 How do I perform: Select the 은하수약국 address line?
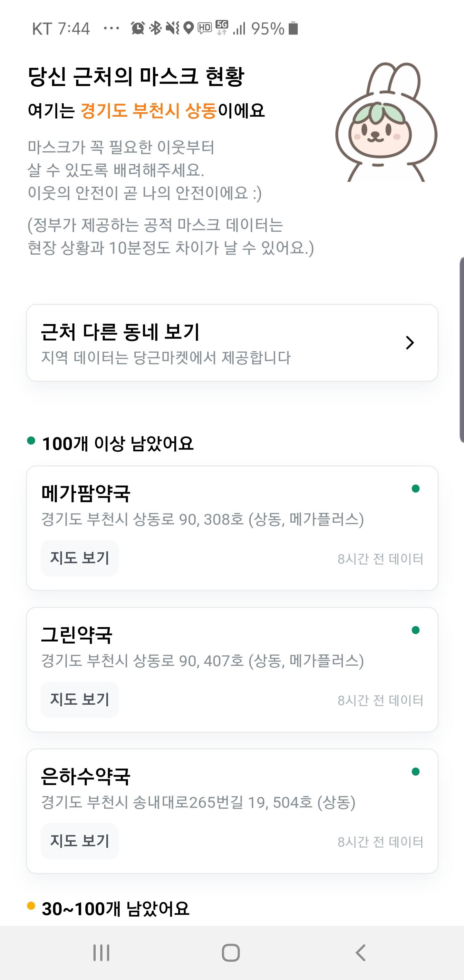point(198,802)
